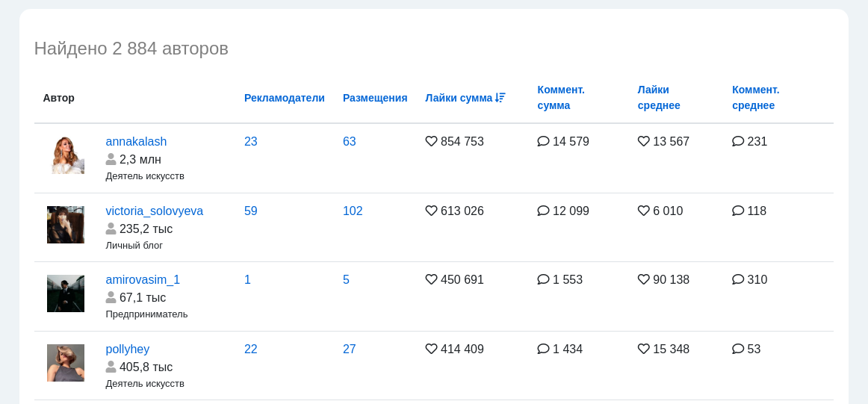Open annakalash author profile link
The width and height of the screenshot is (868, 404).
click(136, 141)
